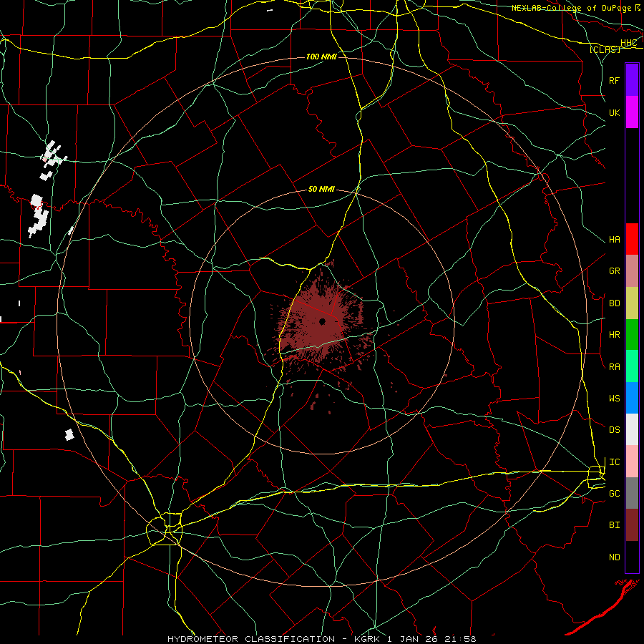
Task: Click the BD legend label
Action: click(614, 303)
